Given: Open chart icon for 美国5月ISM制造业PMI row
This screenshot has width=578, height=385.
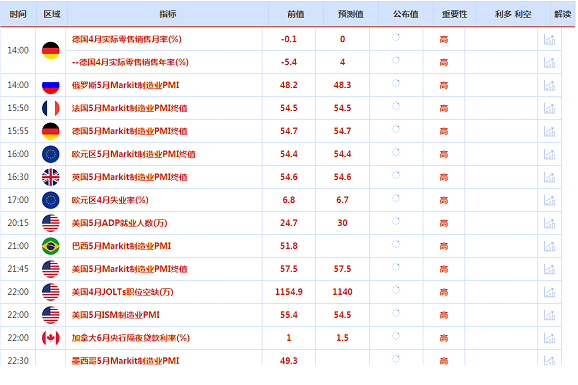Looking at the screenshot, I should click(x=549, y=315).
